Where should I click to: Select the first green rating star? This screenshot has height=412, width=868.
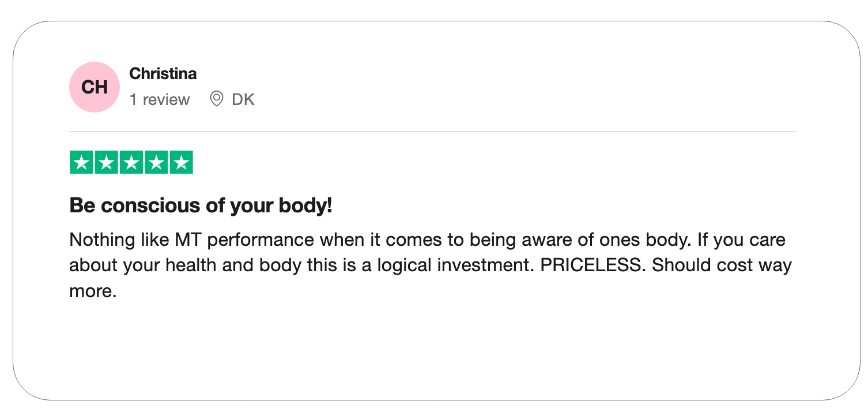pyautogui.click(x=81, y=163)
